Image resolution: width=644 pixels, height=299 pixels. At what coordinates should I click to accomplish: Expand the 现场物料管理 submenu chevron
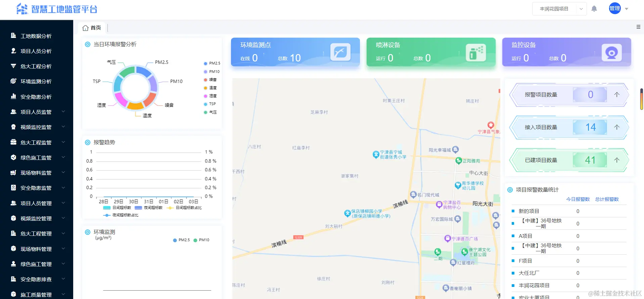[63, 249]
